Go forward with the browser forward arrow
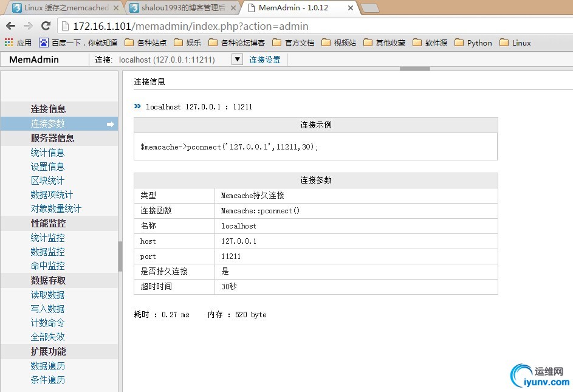573x392 pixels. coord(28,26)
